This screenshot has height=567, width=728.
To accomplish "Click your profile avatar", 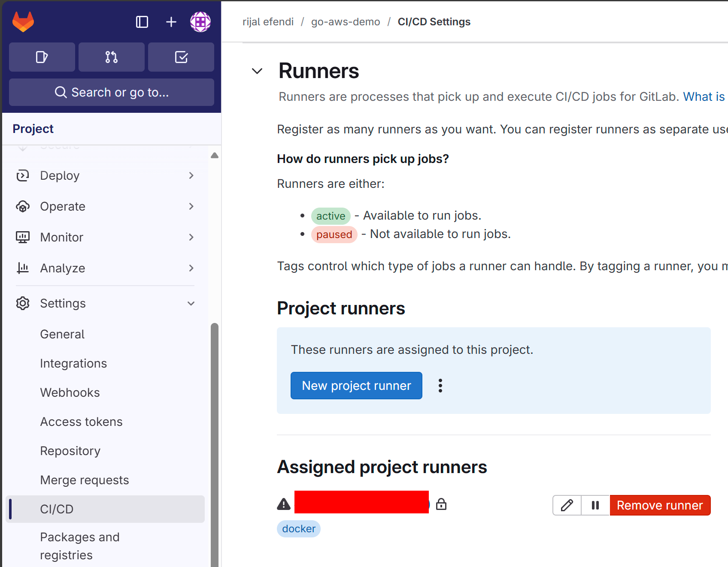I will (x=200, y=22).
